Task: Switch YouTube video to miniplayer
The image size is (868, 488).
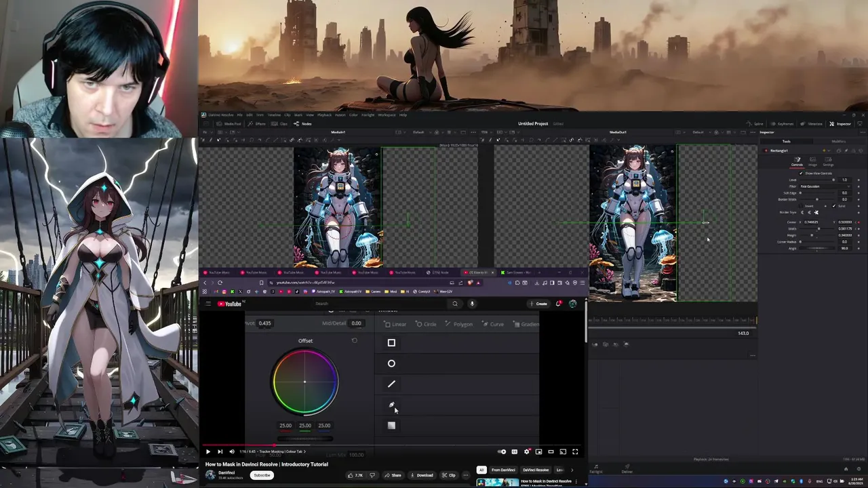Action: tap(538, 451)
